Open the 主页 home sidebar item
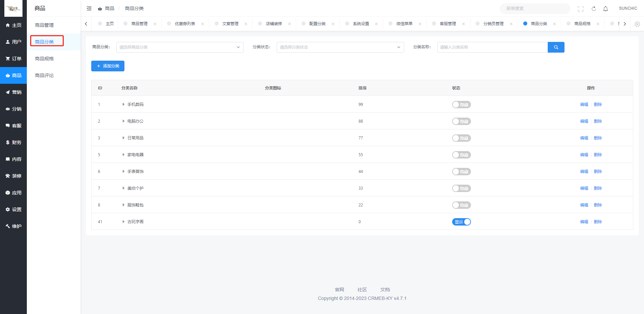 pyautogui.click(x=13, y=25)
